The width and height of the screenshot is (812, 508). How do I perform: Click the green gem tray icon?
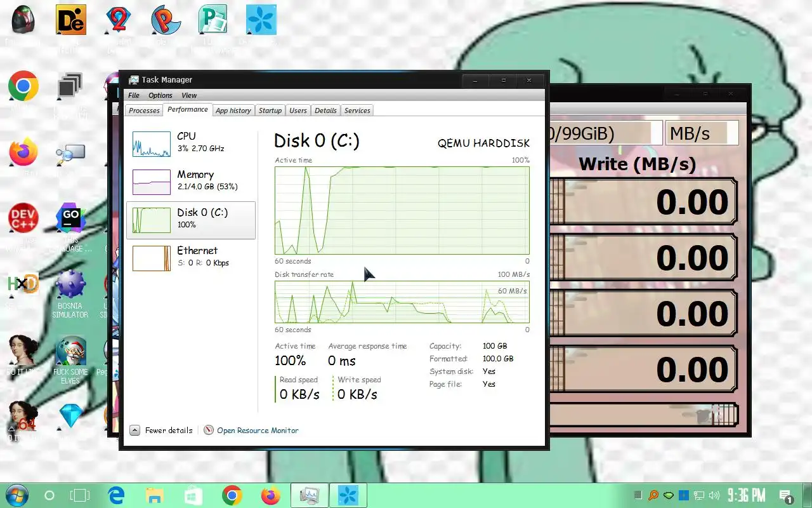(669, 495)
